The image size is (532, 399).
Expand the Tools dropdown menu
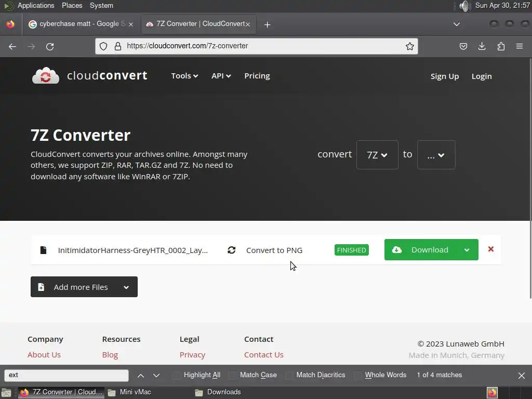(x=184, y=76)
